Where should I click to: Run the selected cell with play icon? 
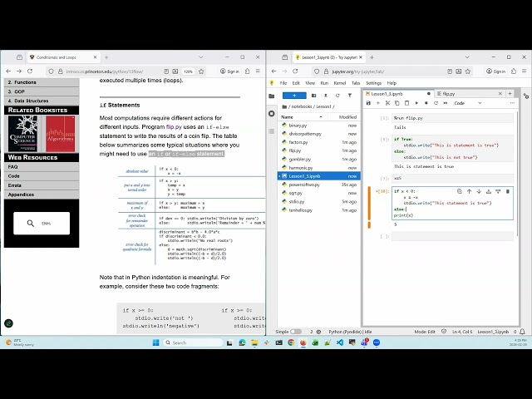[x=416, y=103]
